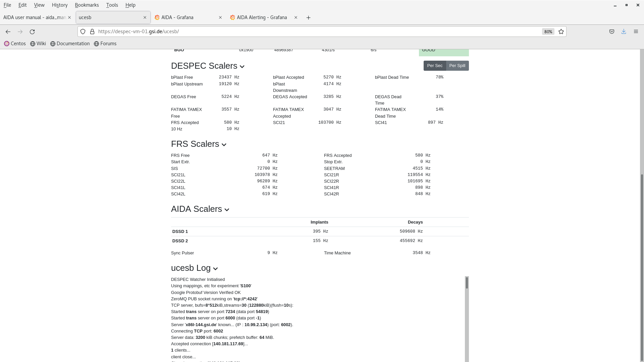Image resolution: width=644 pixels, height=362 pixels.
Task: View site security via the padlock icon
Action: pyautogui.click(x=92, y=32)
